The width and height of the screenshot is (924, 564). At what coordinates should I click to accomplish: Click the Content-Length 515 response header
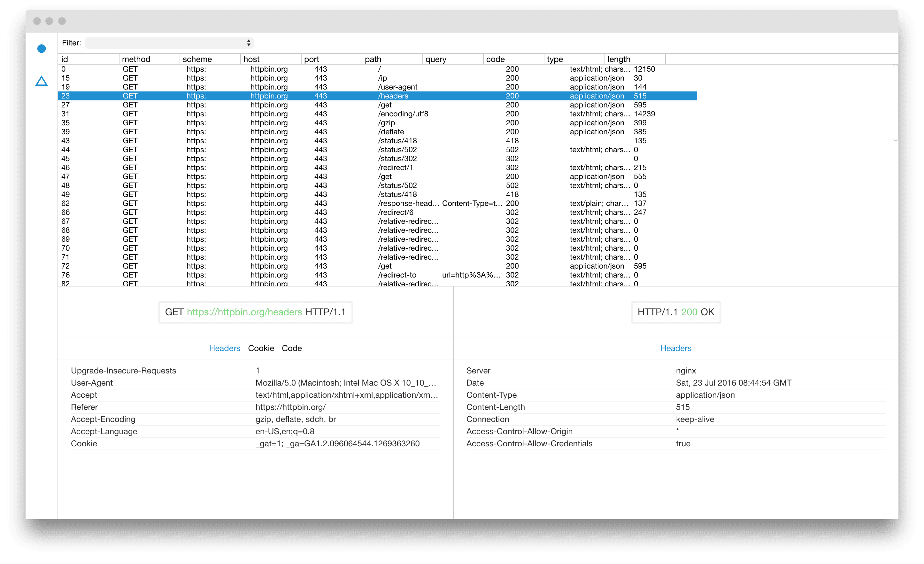coord(676,407)
